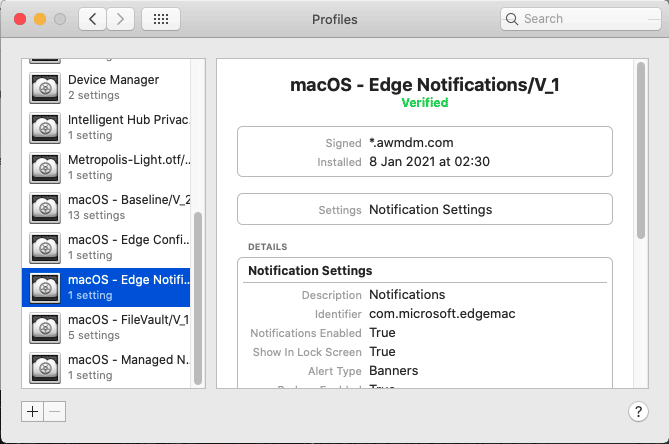Viewport: 669px width, 444px height.
Task: Click 2 settings under Device Manager
Action: pyautogui.click(x=94, y=96)
